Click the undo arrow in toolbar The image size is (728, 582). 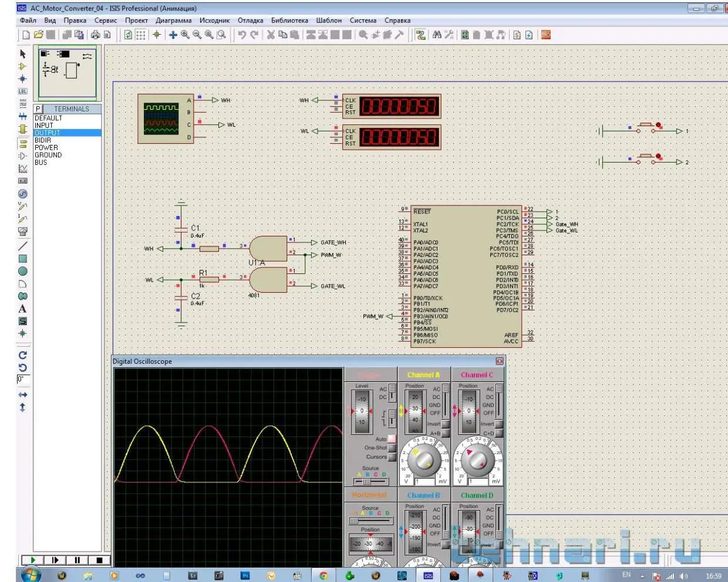pyautogui.click(x=242, y=35)
